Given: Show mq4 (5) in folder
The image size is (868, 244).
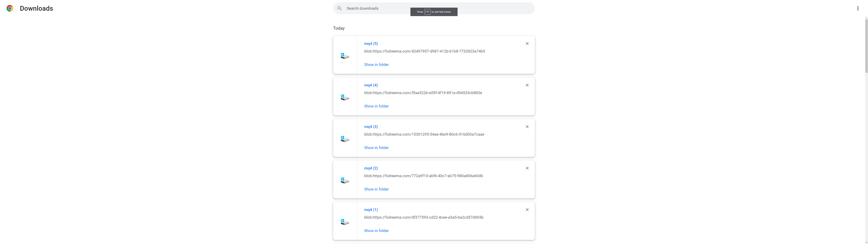Looking at the screenshot, I should click(x=376, y=64).
